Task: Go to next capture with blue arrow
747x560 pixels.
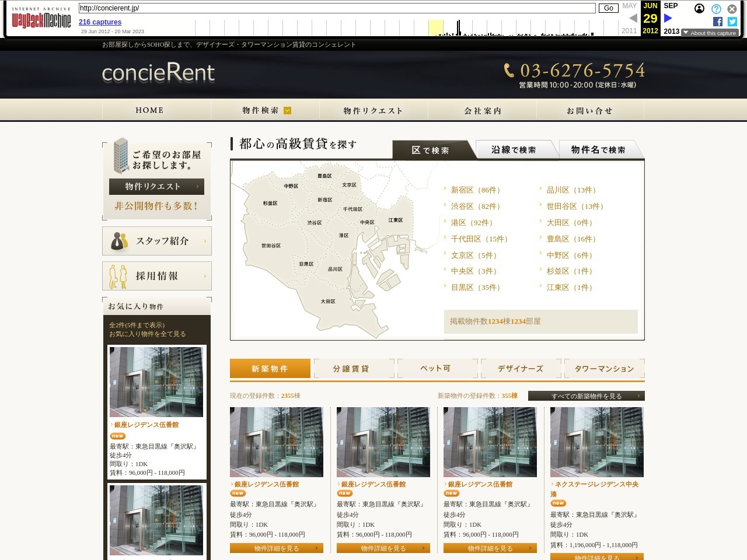Action: coord(668,19)
